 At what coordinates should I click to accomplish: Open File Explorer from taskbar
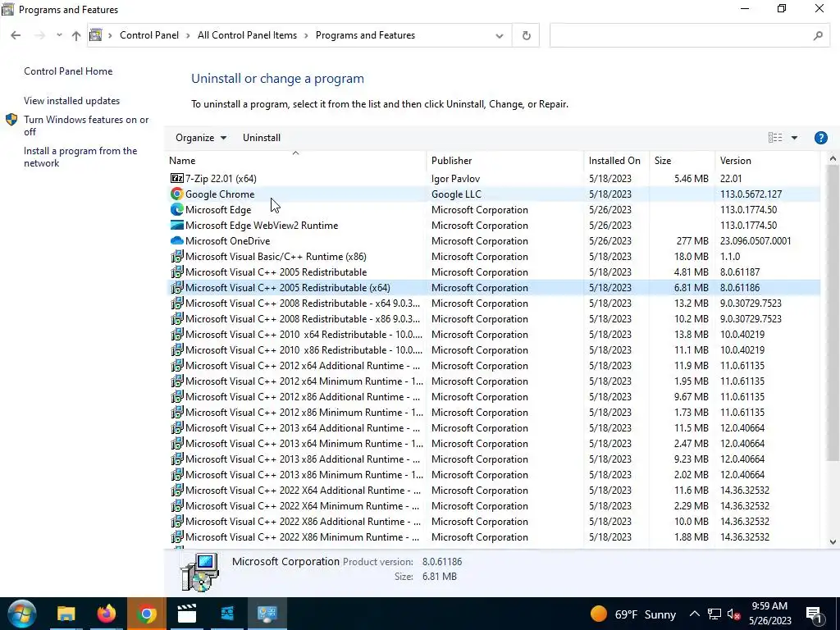pyautogui.click(x=66, y=614)
